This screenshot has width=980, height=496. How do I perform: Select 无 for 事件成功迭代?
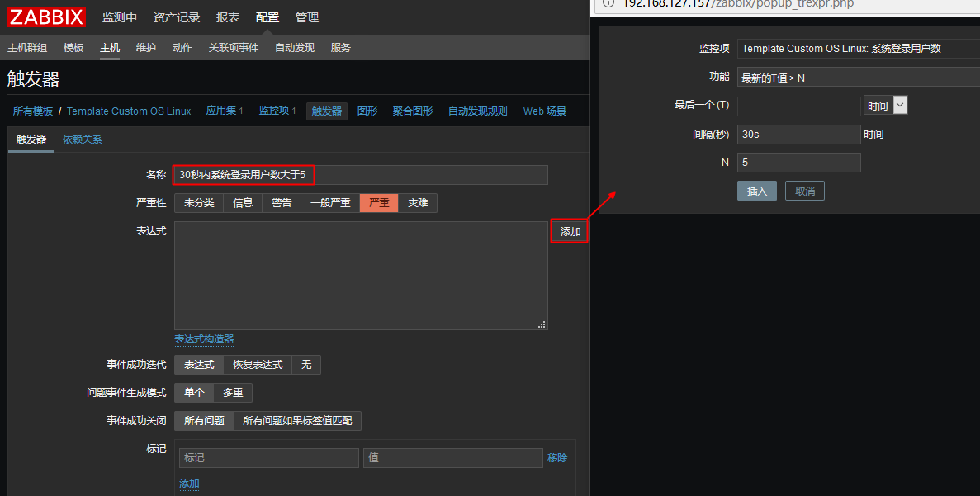306,365
